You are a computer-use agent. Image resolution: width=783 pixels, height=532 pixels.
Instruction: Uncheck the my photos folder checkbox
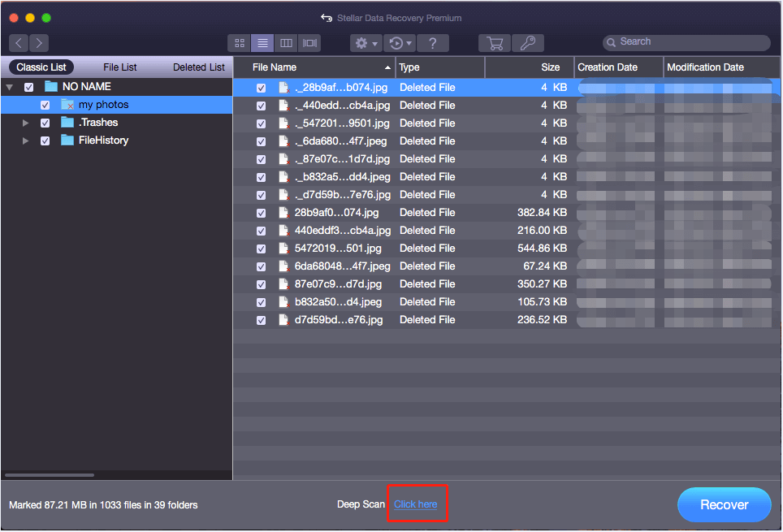tap(45, 105)
